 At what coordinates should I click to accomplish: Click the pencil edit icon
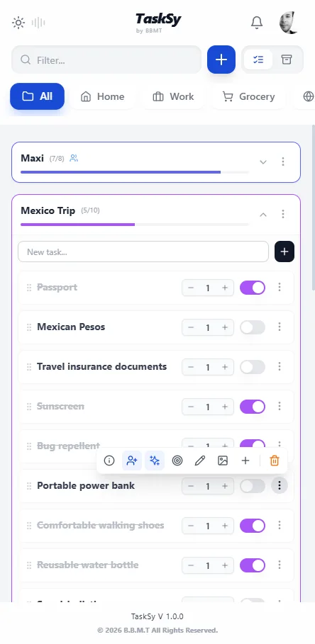200,461
